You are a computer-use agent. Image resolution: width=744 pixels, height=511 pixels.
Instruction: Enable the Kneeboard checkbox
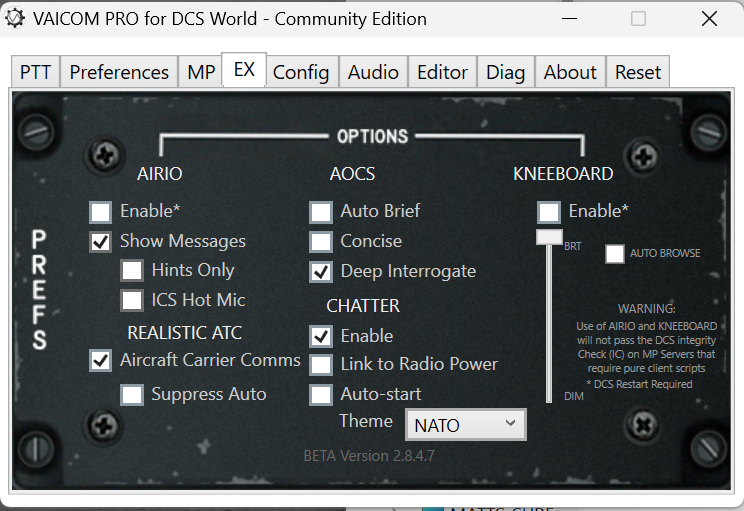point(549,212)
